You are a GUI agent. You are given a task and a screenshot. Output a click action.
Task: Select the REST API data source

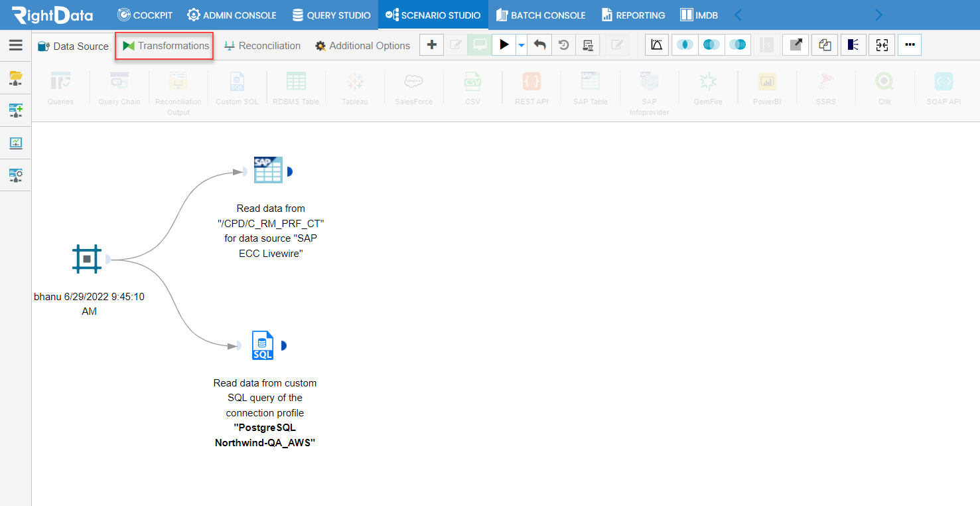[x=531, y=88]
